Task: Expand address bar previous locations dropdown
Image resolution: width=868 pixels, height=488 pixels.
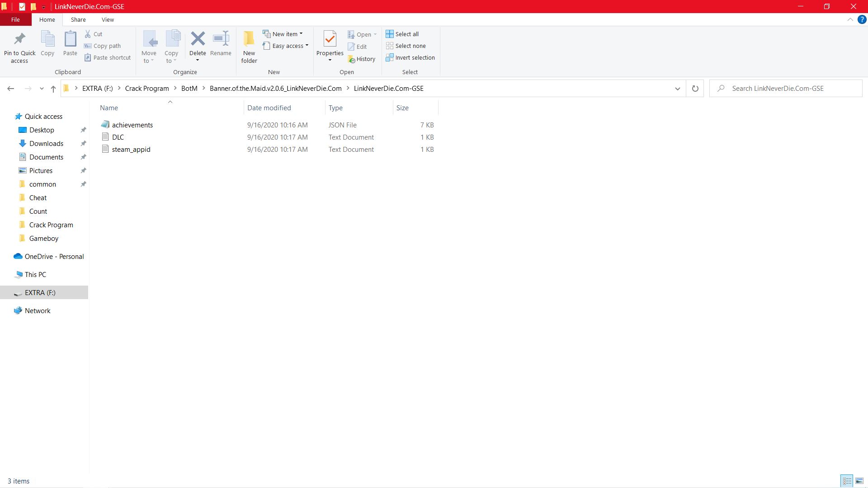Action: [x=677, y=89]
